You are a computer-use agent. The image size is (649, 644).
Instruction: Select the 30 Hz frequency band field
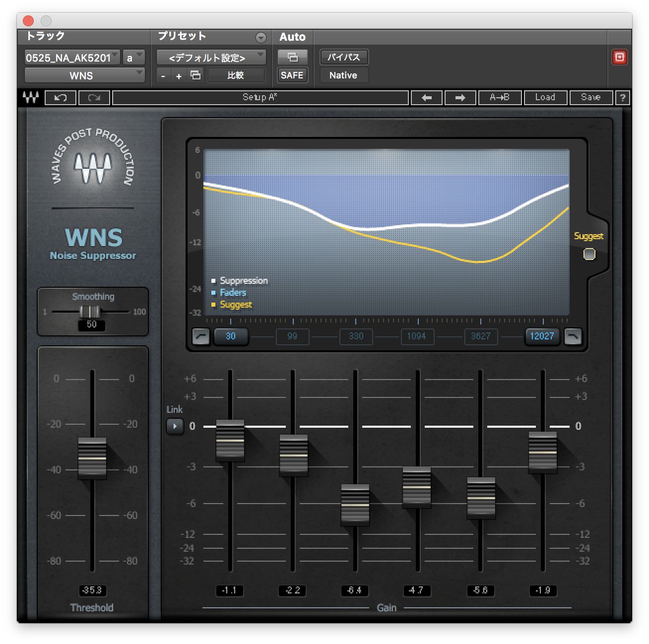[x=231, y=336]
